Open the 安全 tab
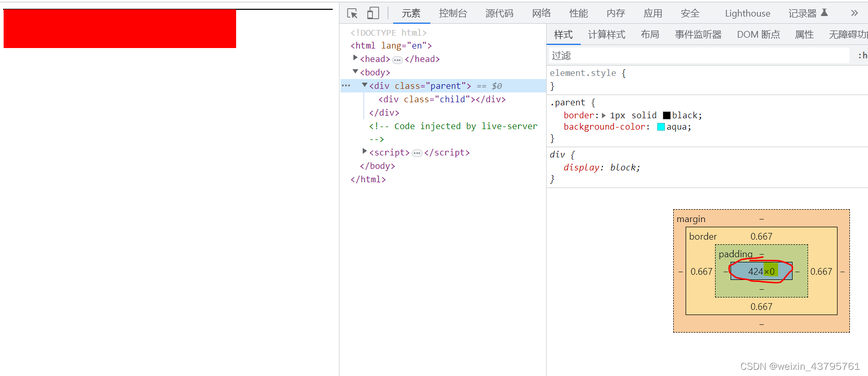Screen dimensions: 868x376 690,13
